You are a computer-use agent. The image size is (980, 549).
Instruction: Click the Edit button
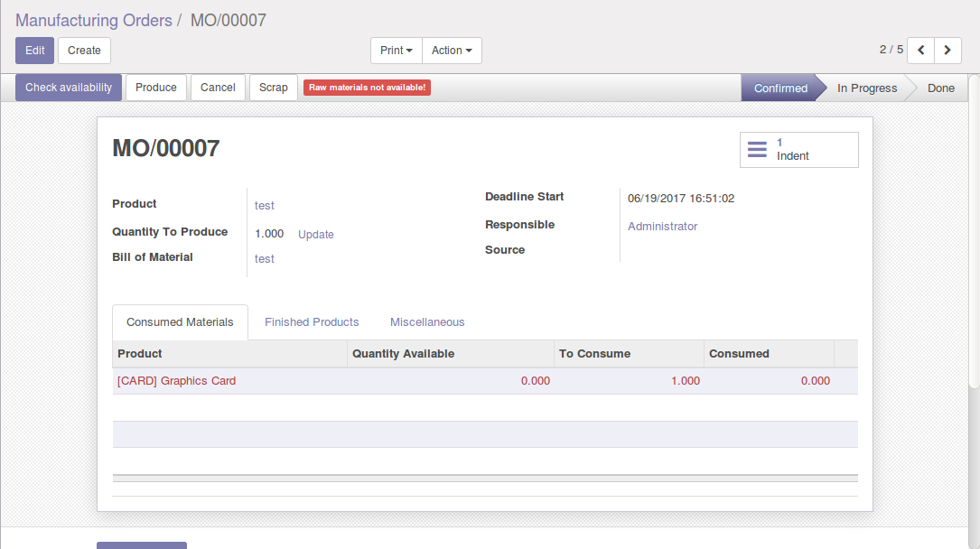click(35, 50)
